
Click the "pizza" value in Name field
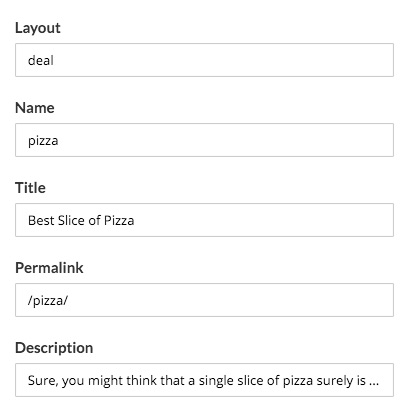(x=43, y=141)
